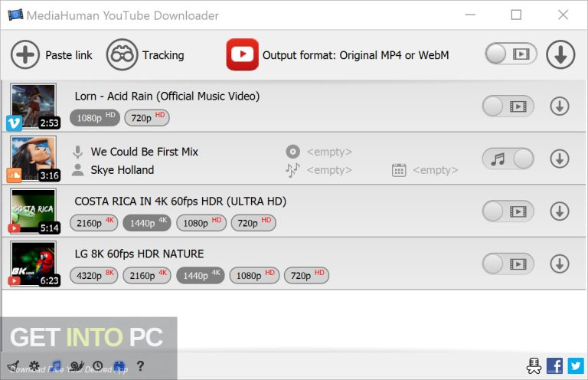The height and width of the screenshot is (380, 588).
Task: Click the COSTA RICA IN 4K 60fps HDR title
Action: (x=181, y=201)
